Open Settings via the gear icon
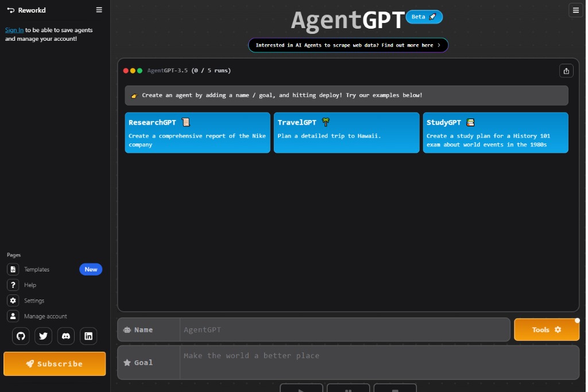The width and height of the screenshot is (588, 392). coord(13,300)
